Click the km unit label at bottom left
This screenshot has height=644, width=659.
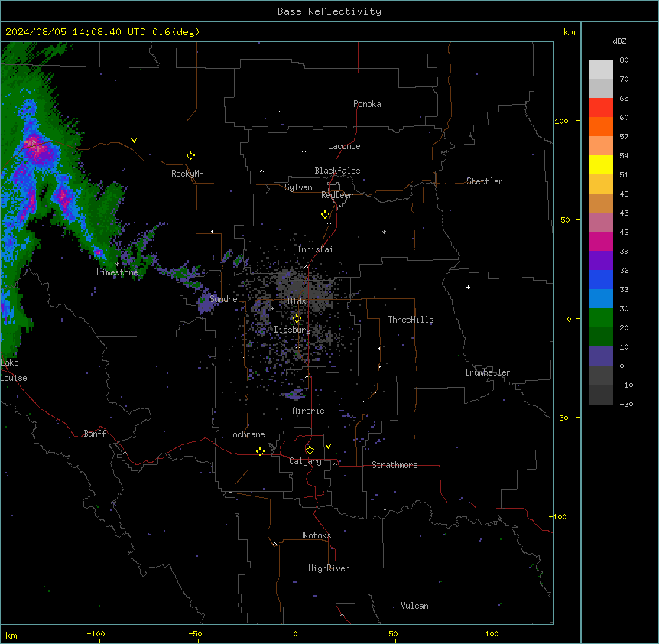coord(11,635)
